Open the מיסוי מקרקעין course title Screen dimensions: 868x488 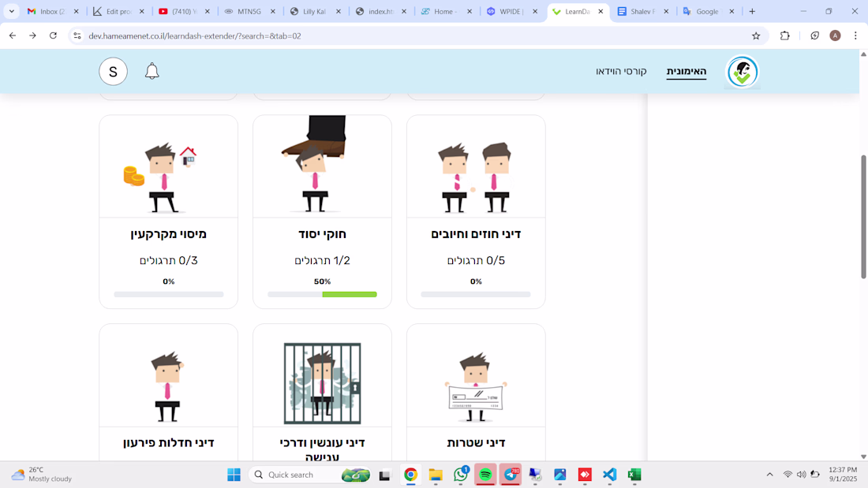pos(168,234)
